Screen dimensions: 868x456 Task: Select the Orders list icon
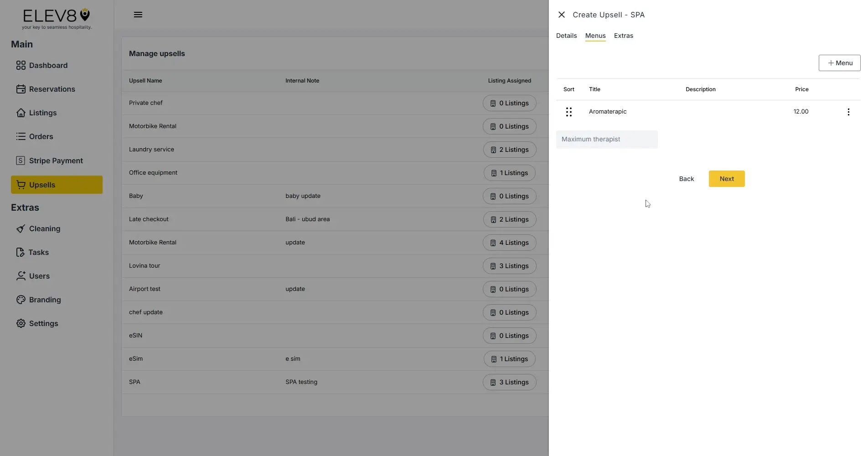tap(21, 136)
